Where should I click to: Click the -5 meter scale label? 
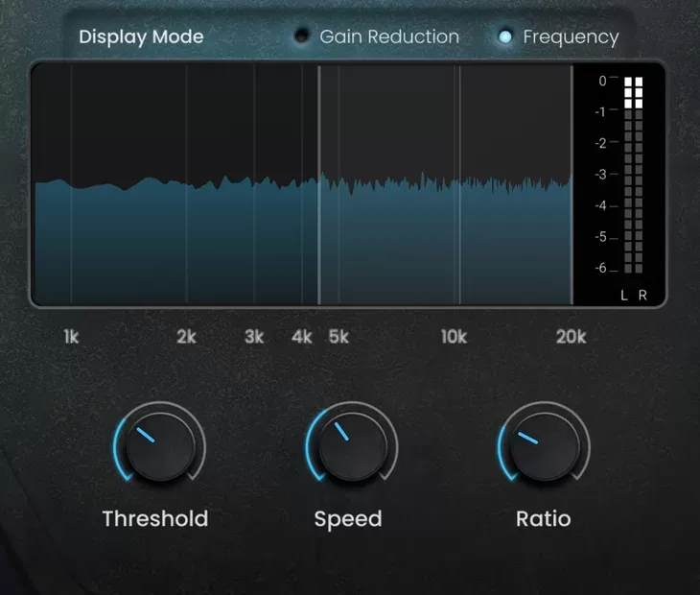click(600, 237)
